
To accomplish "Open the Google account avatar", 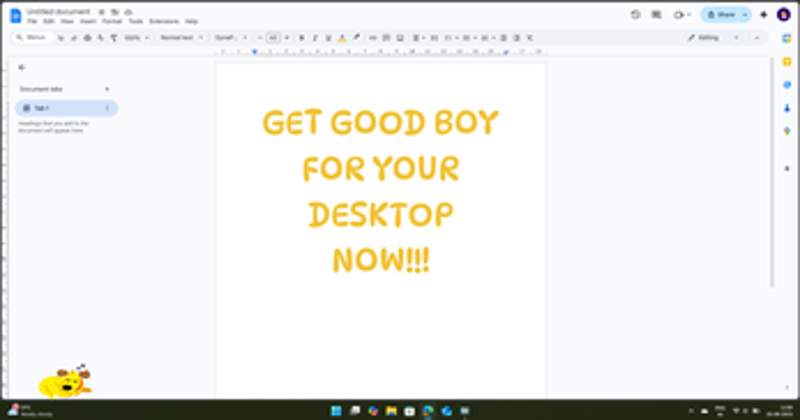I will pos(784,15).
